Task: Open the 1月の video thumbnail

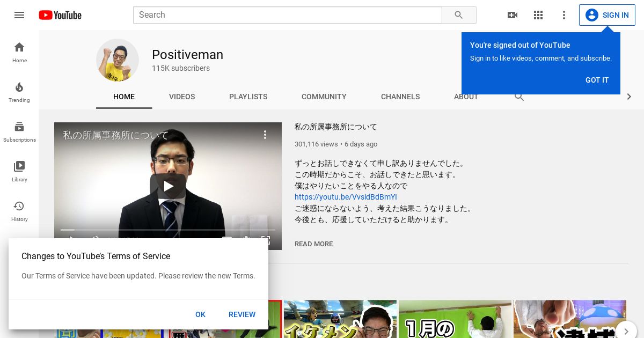Action: coord(455,319)
